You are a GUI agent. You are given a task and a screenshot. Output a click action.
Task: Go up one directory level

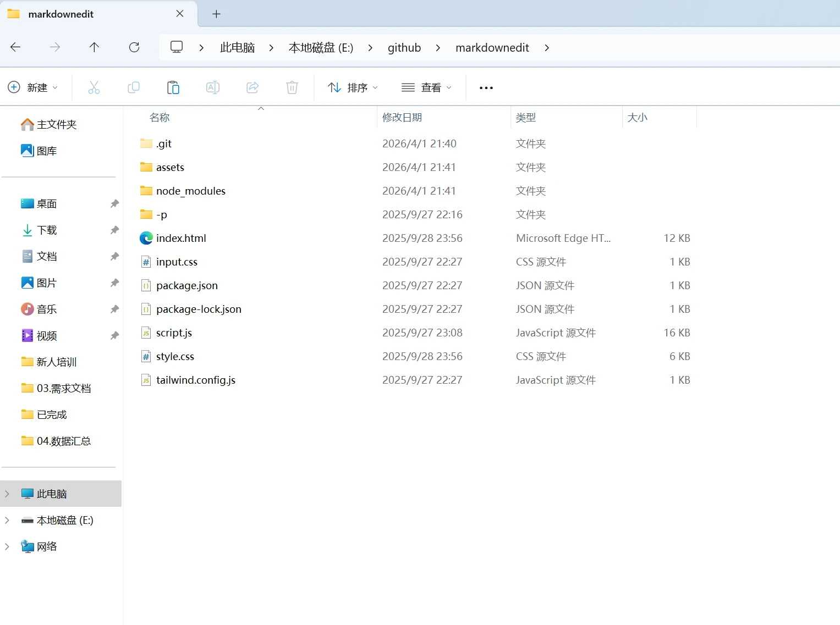point(94,47)
